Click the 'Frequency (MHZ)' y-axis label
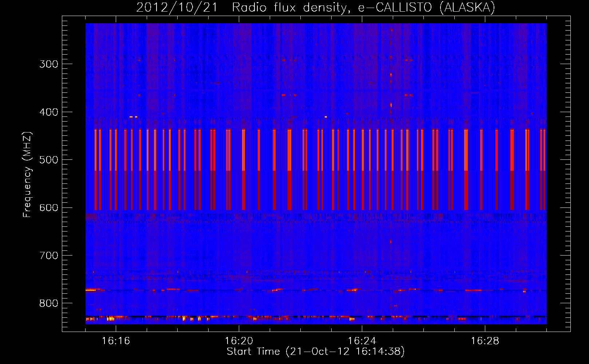 pos(27,175)
